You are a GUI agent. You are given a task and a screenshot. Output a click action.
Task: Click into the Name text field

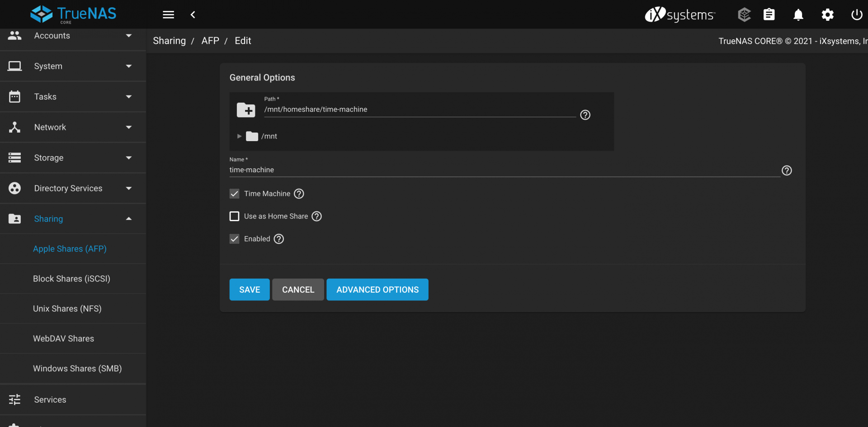click(x=505, y=170)
